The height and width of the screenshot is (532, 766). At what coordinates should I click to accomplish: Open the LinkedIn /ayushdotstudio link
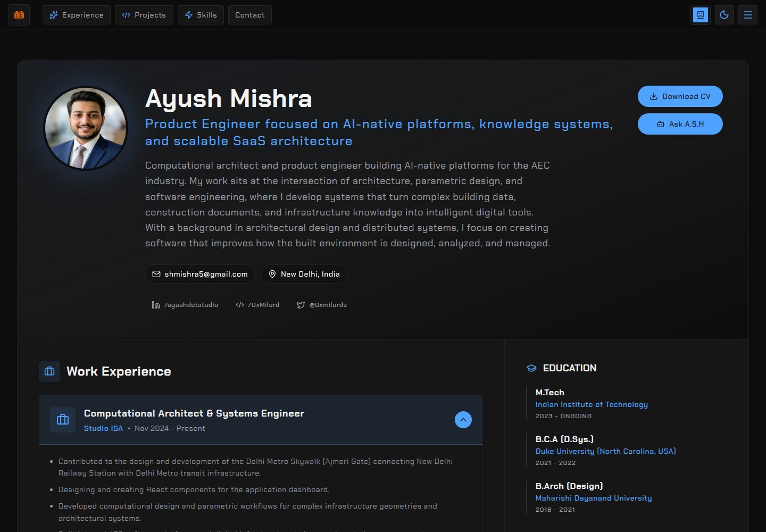pyautogui.click(x=185, y=305)
